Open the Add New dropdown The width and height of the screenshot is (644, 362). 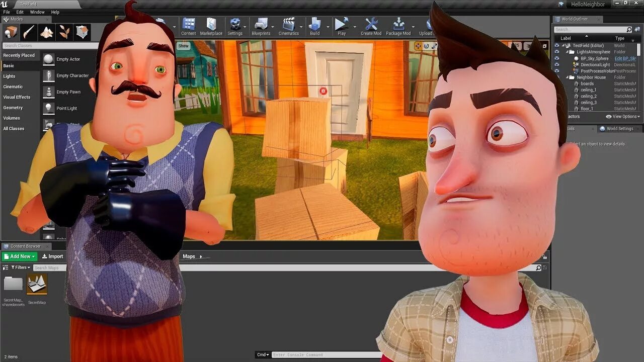point(20,256)
